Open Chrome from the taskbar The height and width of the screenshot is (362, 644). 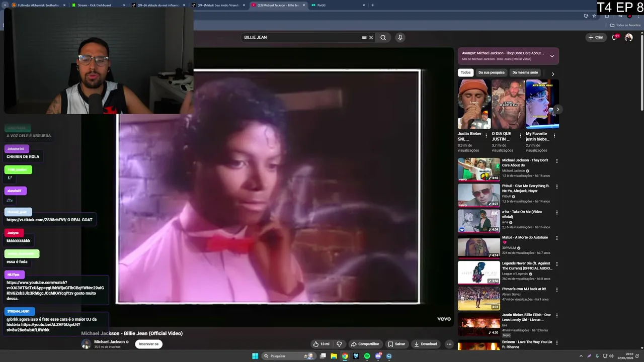click(345, 356)
